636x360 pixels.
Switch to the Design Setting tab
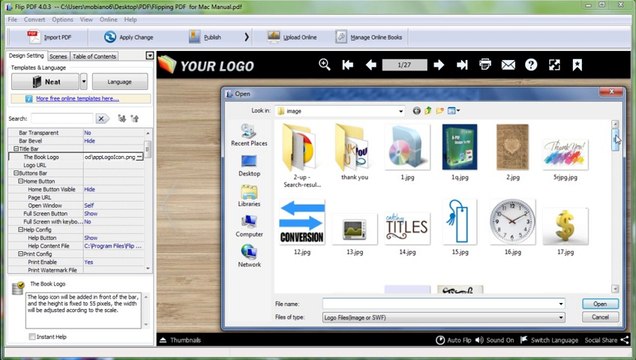(26, 56)
